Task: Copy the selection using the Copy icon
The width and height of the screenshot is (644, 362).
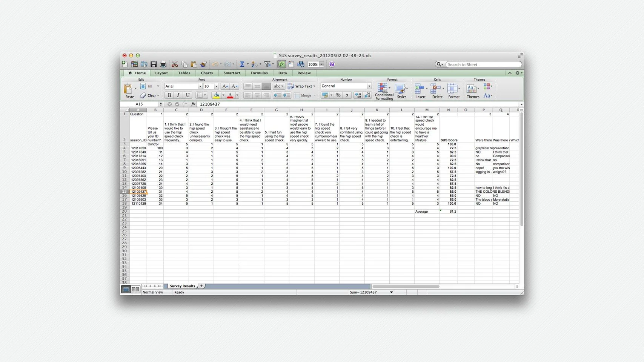Action: [x=184, y=64]
